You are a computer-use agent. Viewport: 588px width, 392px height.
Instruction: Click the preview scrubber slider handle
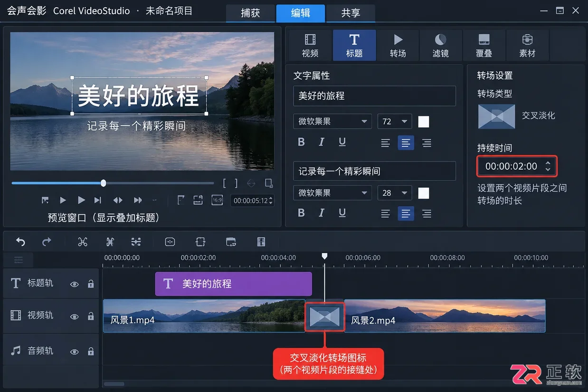[x=103, y=183]
